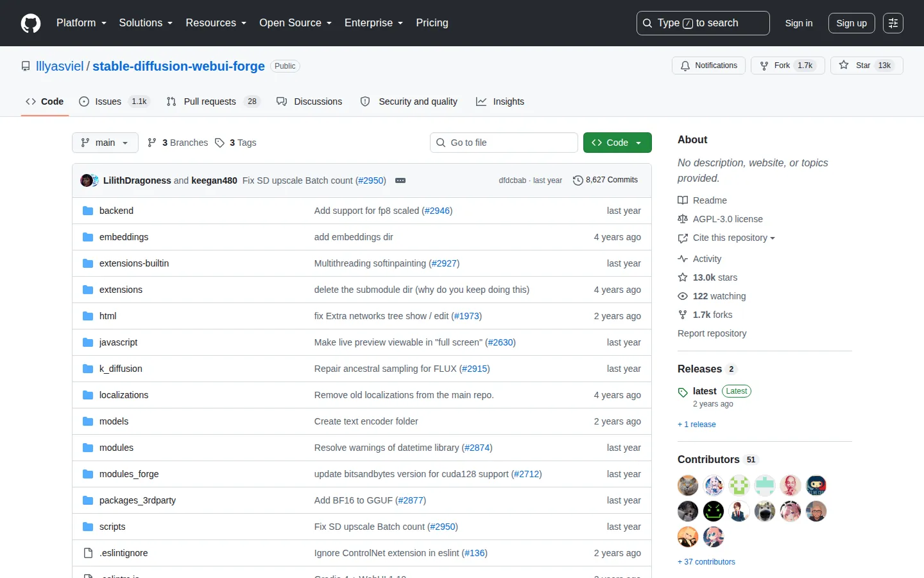Open Notifications button

click(709, 66)
